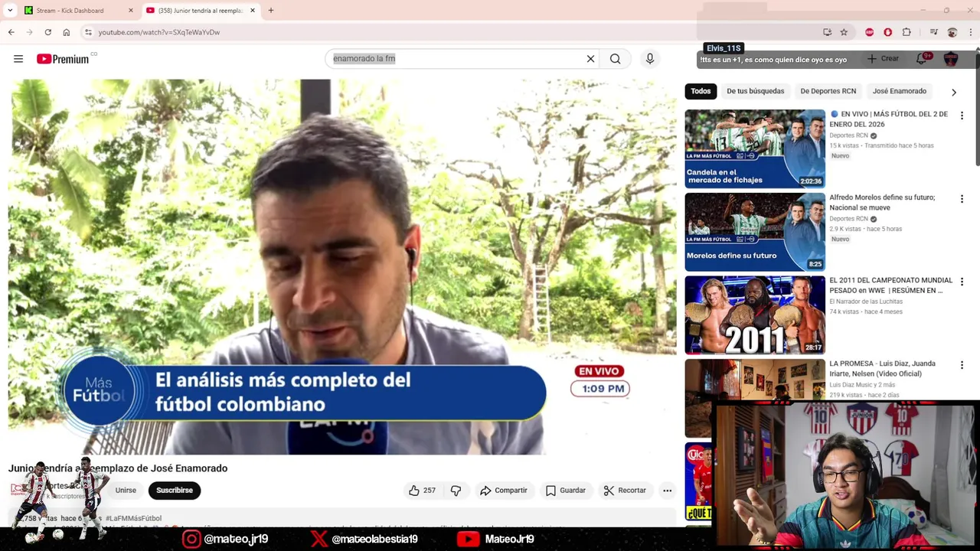Image resolution: width=980 pixels, height=551 pixels.
Task: Click the Crear button
Action: click(x=883, y=59)
